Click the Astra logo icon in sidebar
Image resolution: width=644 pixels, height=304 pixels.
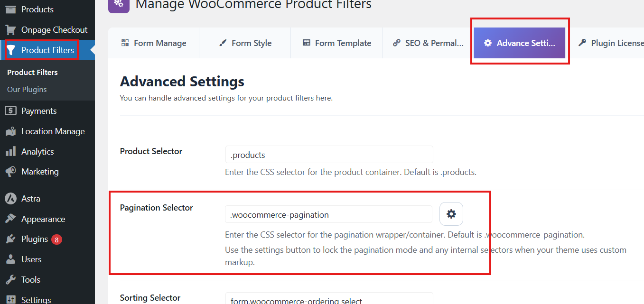[x=10, y=199]
